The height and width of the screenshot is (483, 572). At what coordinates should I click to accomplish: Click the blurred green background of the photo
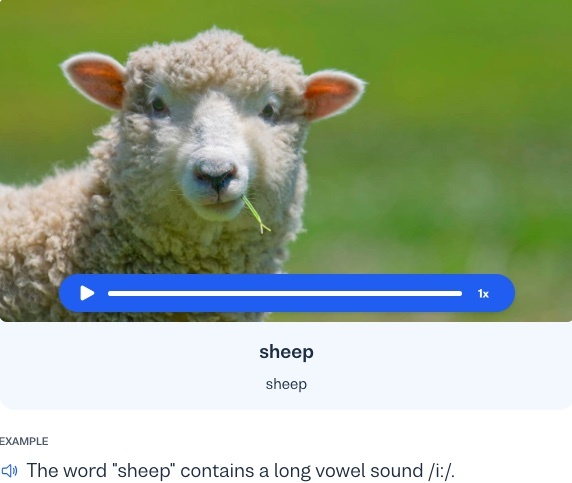coord(456,146)
